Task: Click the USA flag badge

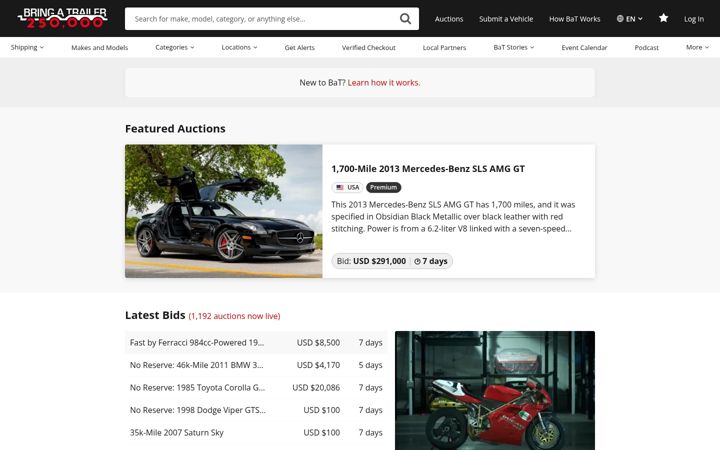Action: click(x=347, y=187)
